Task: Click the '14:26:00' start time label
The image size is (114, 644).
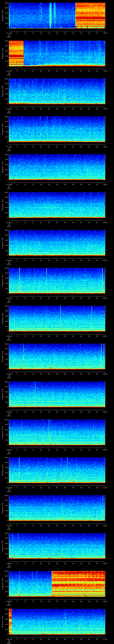Action: [x=9, y=487]
